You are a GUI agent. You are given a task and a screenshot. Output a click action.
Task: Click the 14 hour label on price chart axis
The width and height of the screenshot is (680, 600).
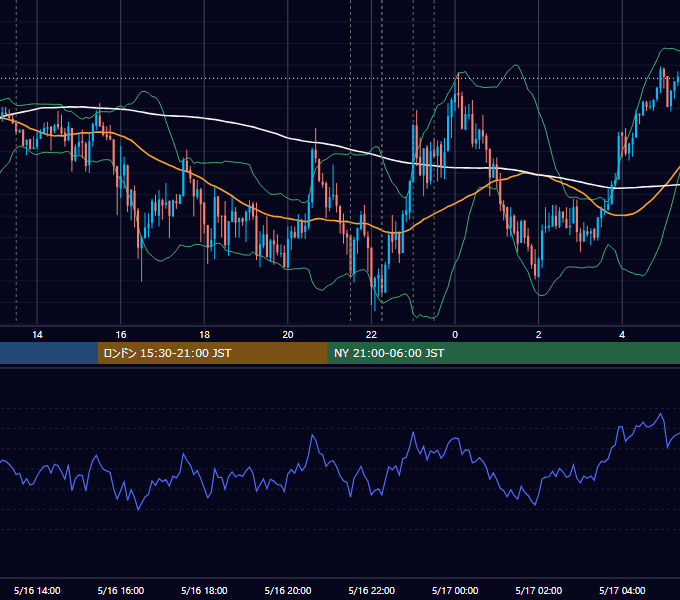[37, 335]
